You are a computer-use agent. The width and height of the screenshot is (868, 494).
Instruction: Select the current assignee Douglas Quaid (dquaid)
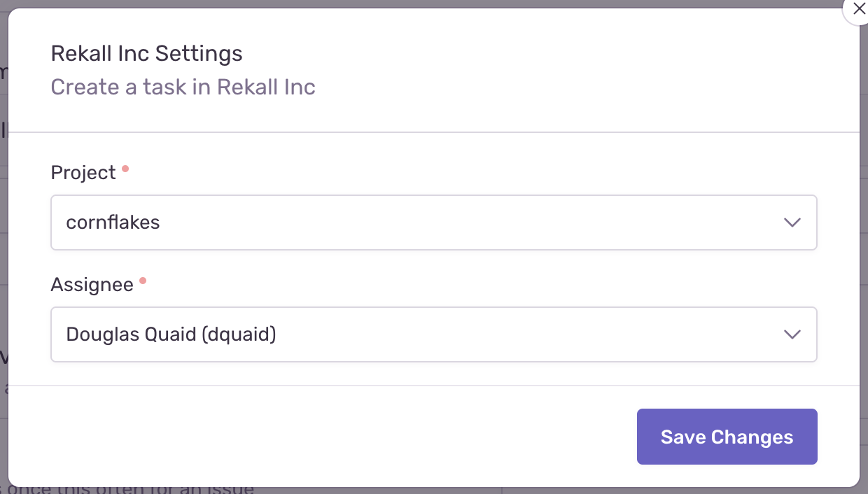click(434, 334)
